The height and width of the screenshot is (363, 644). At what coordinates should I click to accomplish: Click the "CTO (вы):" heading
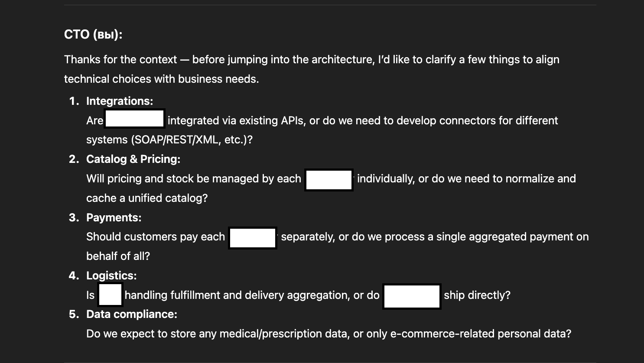tap(93, 35)
